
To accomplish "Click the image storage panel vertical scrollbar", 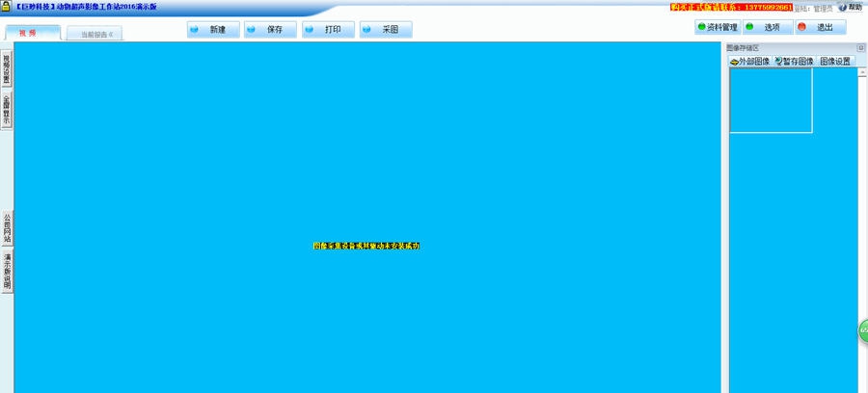I will tap(862, 230).
